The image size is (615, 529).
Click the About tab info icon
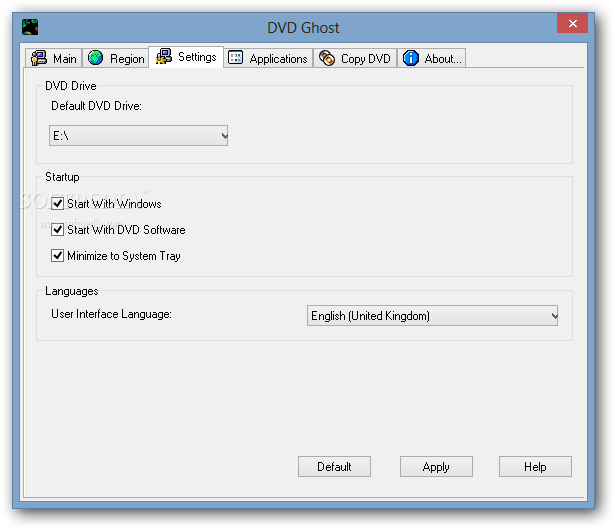click(x=411, y=58)
